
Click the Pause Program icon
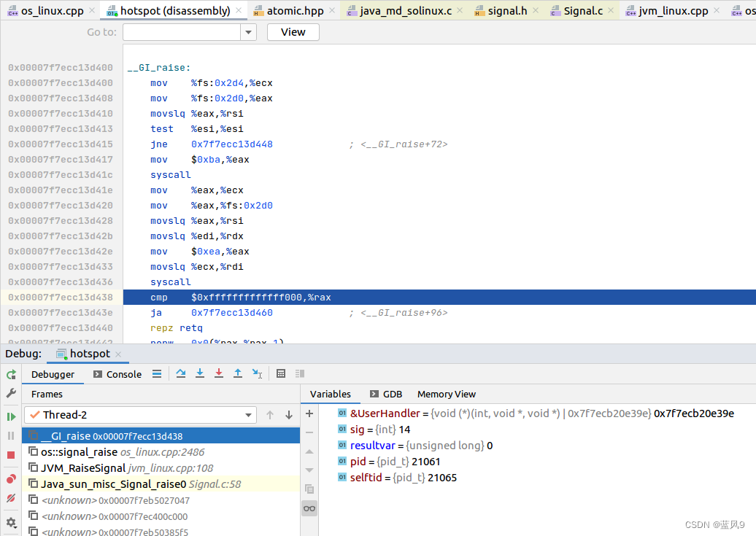[11, 436]
